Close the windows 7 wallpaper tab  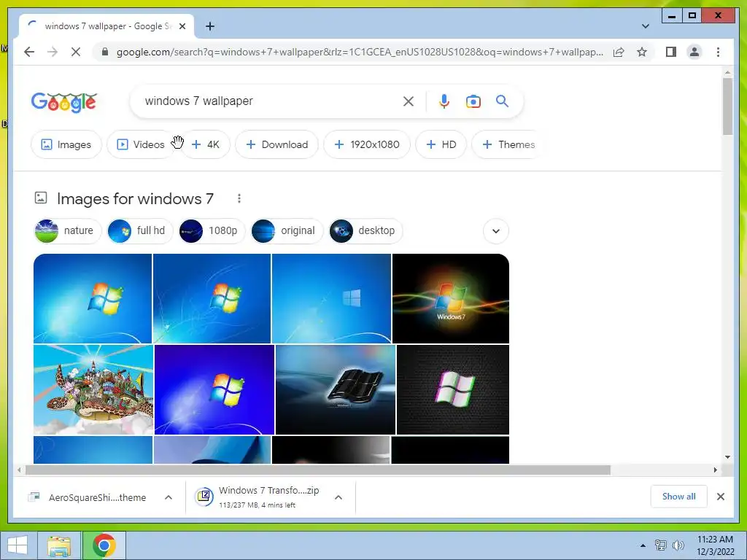pos(182,26)
